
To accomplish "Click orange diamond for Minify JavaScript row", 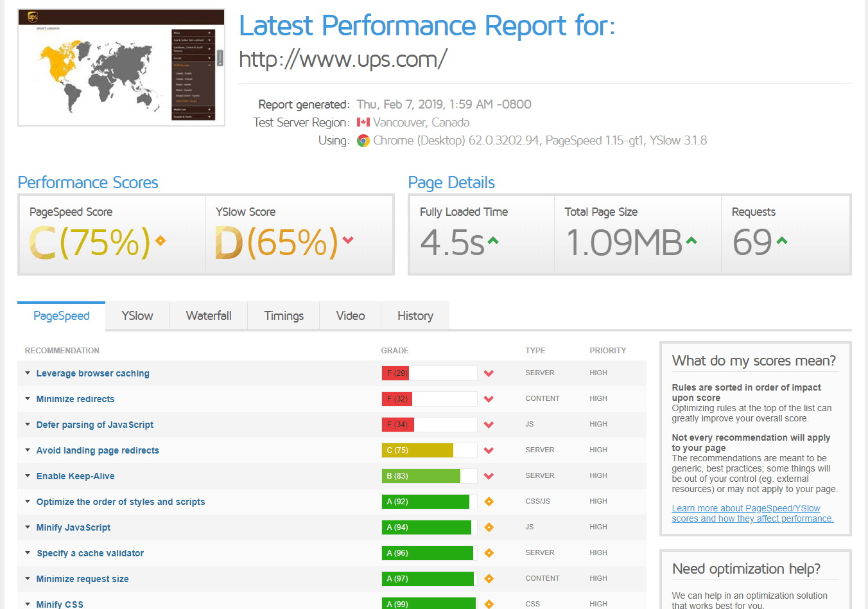I will (x=489, y=527).
